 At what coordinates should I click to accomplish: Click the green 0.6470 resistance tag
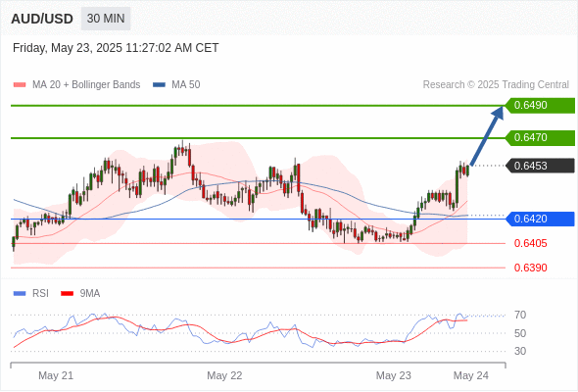(x=540, y=137)
